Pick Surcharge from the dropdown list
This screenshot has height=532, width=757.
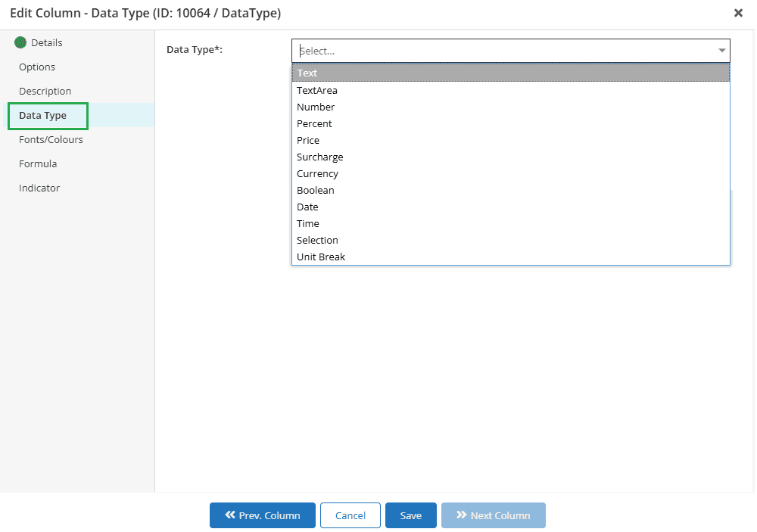[511, 157]
